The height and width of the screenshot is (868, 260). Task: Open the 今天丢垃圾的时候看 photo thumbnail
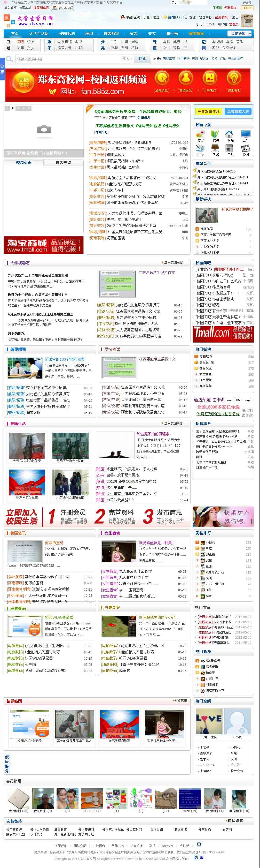click(x=27, y=446)
